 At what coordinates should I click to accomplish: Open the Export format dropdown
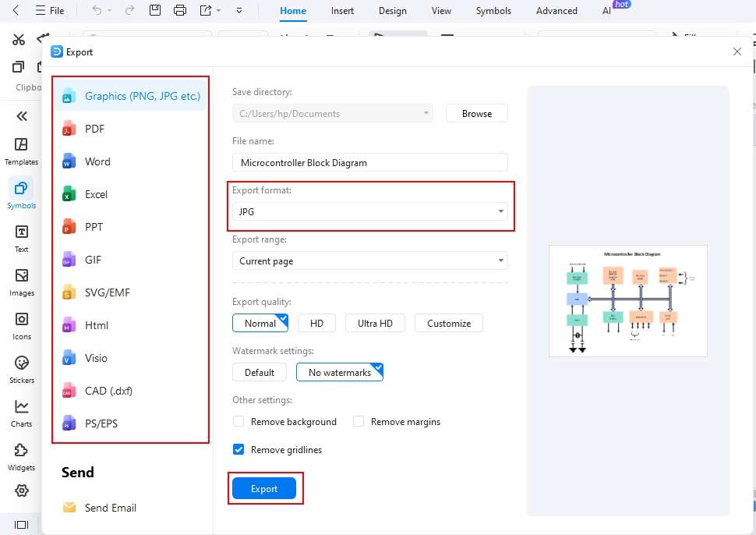pyautogui.click(x=501, y=211)
